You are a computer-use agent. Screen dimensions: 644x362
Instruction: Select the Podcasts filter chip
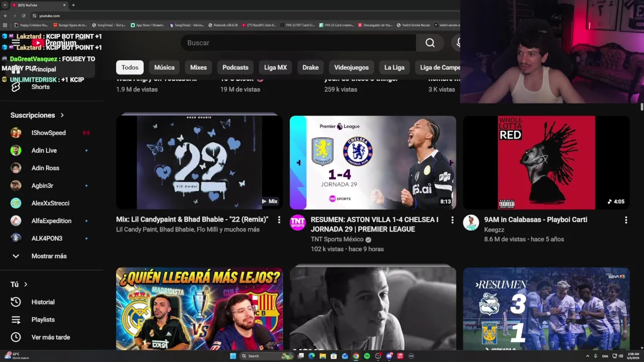coord(235,67)
